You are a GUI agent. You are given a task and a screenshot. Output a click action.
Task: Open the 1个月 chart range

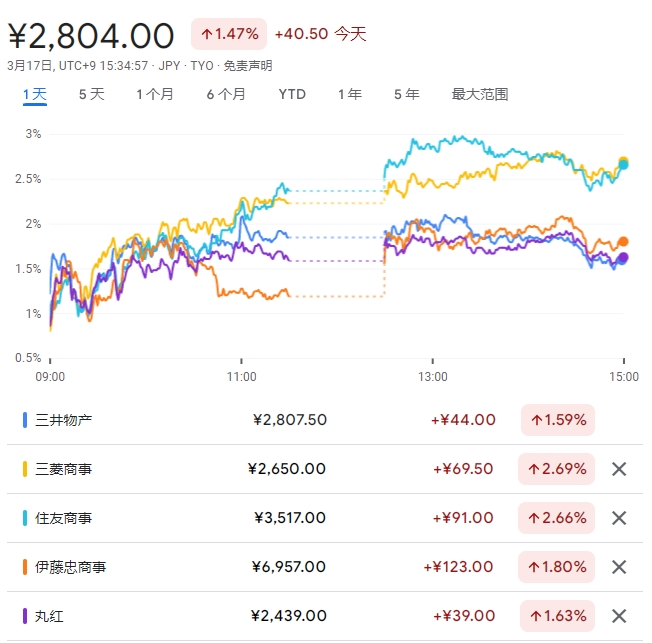click(x=155, y=95)
